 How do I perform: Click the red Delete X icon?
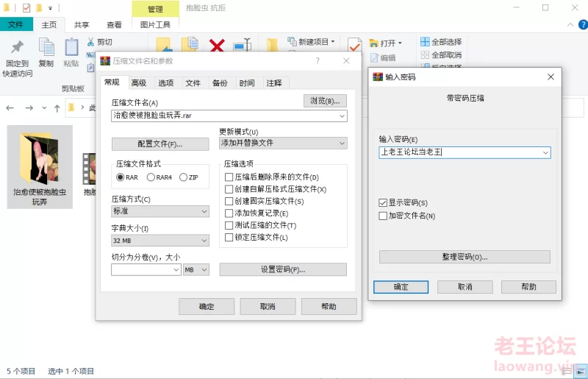(x=217, y=46)
